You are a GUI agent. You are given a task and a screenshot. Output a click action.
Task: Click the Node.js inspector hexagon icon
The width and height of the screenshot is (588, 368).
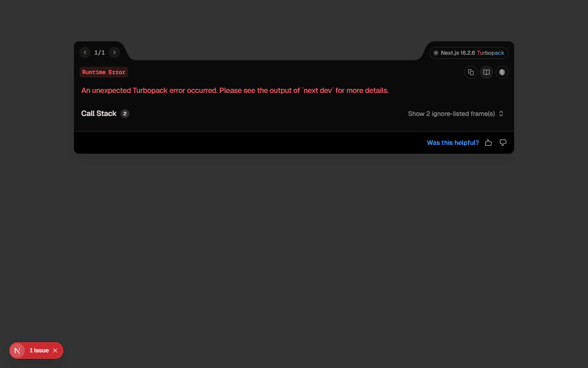[x=502, y=72]
